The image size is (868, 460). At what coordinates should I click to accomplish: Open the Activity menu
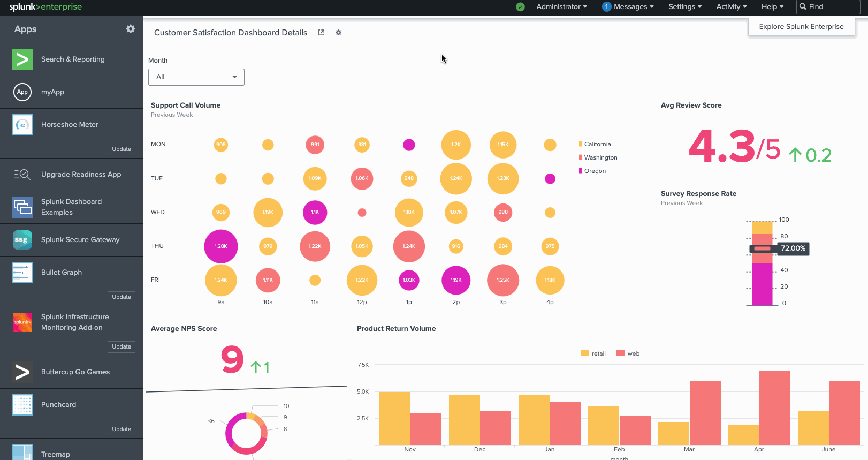click(731, 7)
